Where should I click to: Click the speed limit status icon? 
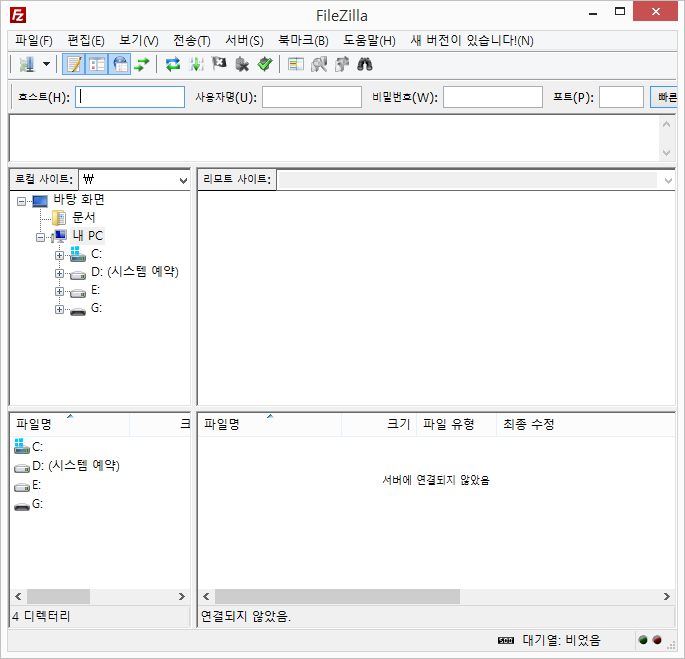point(506,640)
